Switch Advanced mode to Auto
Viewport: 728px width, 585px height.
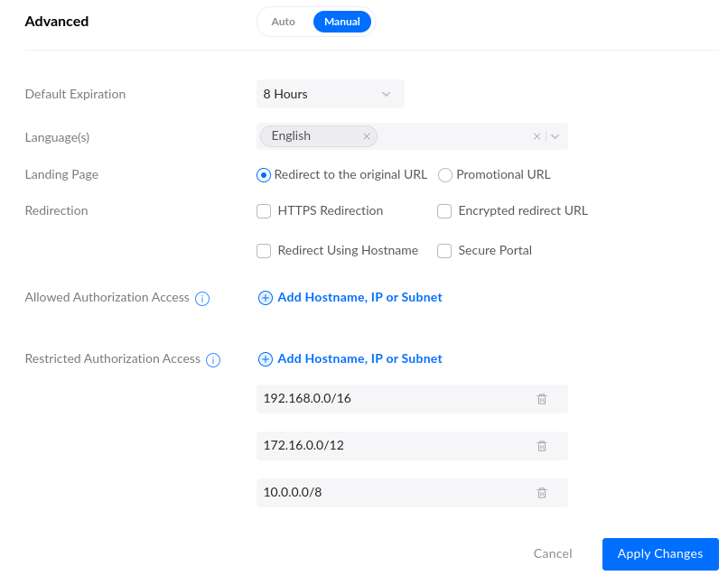click(x=284, y=22)
